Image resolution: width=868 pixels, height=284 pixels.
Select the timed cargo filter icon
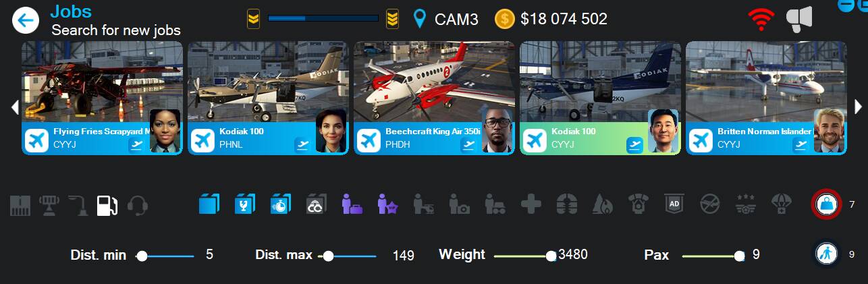pyautogui.click(x=280, y=204)
